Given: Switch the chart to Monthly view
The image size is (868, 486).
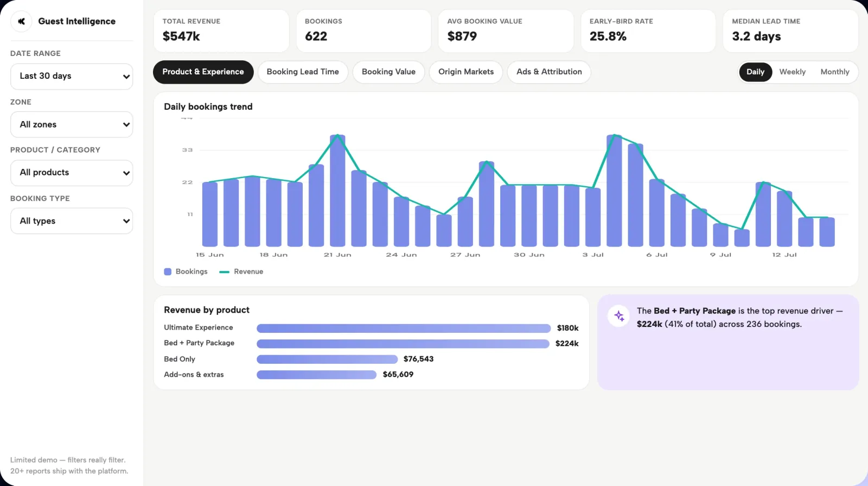Looking at the screenshot, I should tap(835, 72).
